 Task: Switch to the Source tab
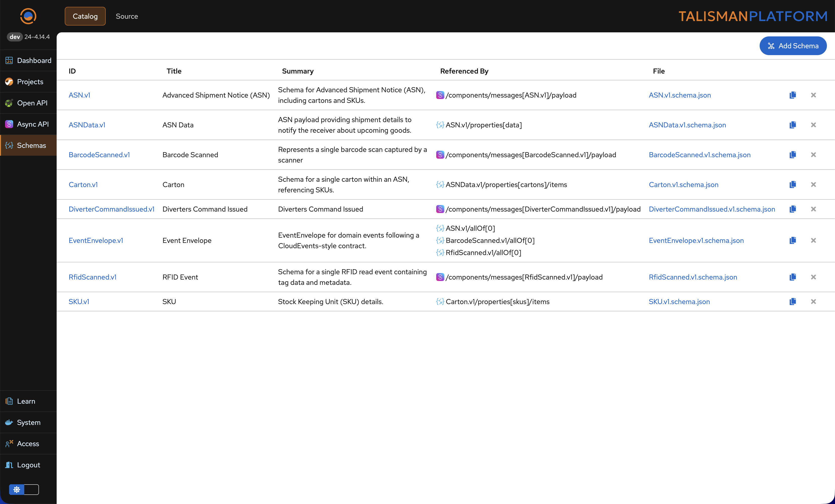click(x=127, y=16)
